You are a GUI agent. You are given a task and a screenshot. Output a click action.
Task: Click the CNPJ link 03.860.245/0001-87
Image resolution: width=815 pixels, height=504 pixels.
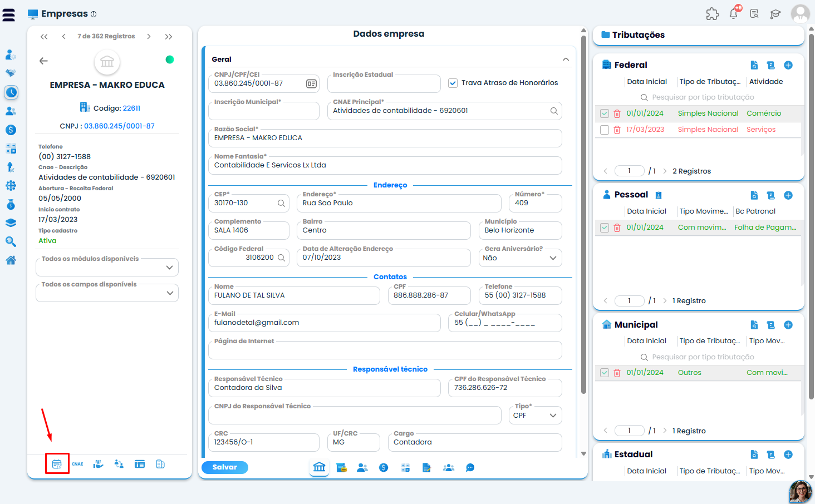[119, 126]
